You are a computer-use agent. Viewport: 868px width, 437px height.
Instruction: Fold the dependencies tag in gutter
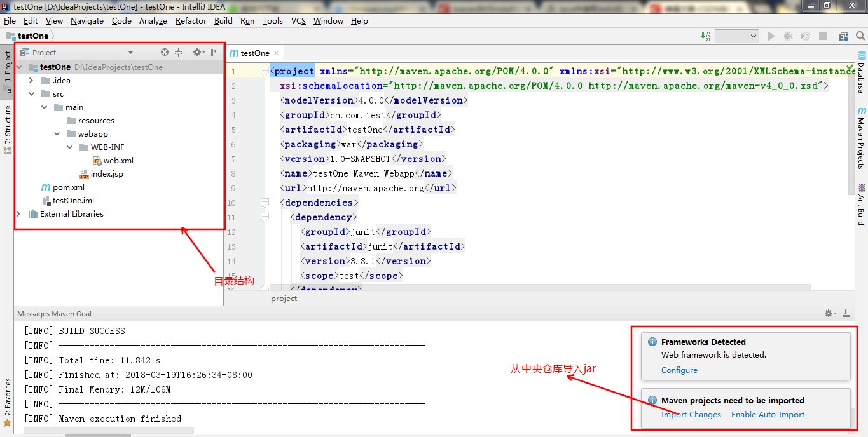(264, 203)
